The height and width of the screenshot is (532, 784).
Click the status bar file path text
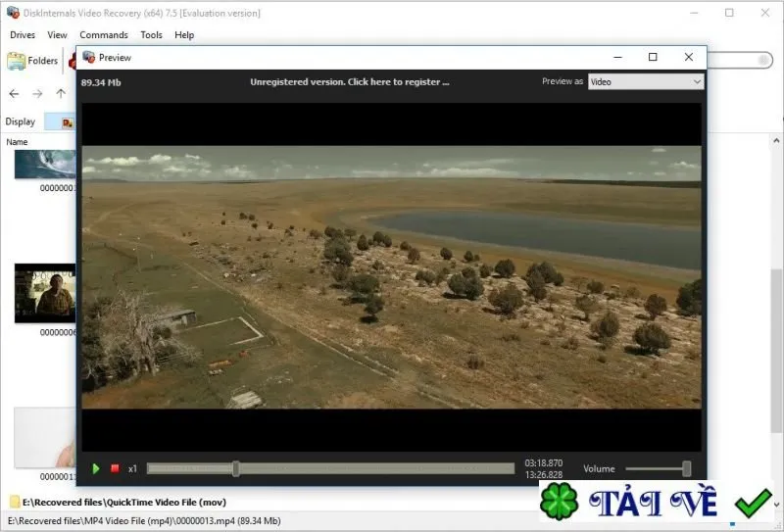coord(144,520)
